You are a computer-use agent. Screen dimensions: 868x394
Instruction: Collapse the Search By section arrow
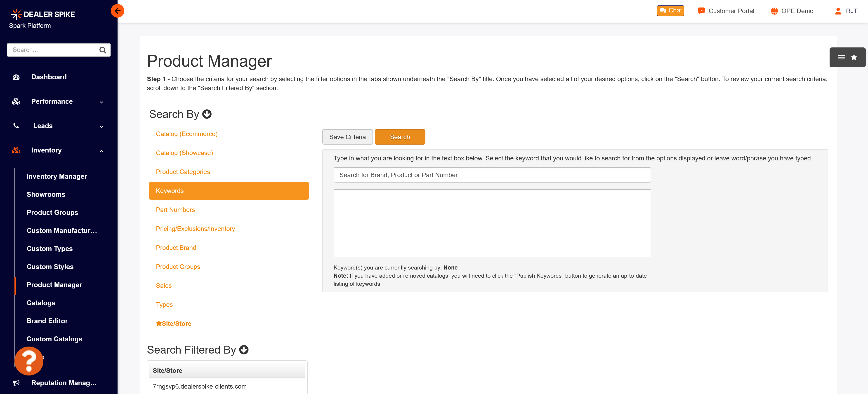(x=207, y=115)
